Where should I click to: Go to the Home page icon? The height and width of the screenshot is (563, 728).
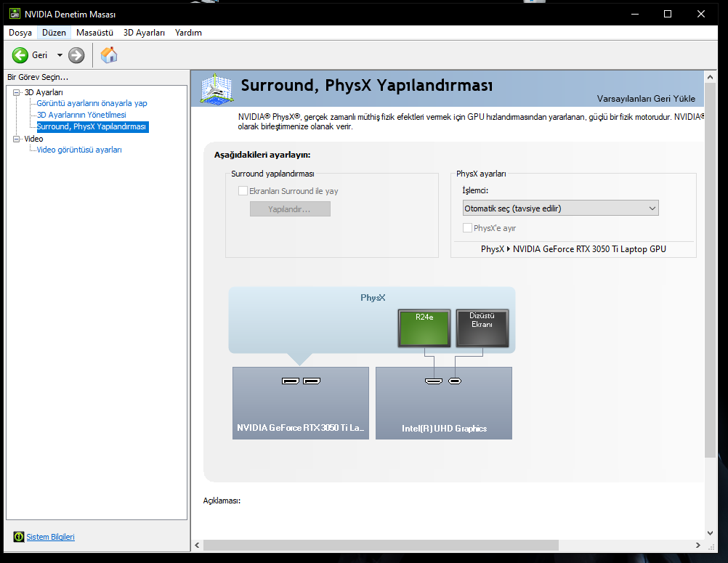click(x=109, y=54)
